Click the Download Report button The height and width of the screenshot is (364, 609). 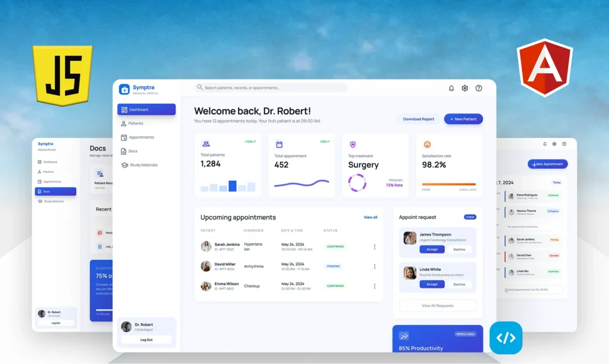418,120
